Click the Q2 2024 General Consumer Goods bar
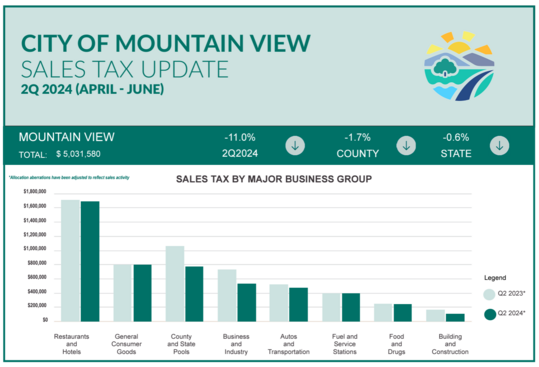539x367 pixels. tap(142, 293)
